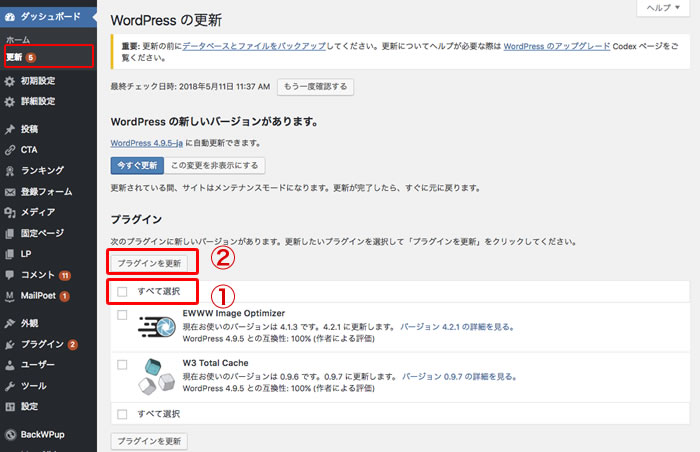Click もう一度確認する button
Viewport: 700px width, 452px height.
pyautogui.click(x=314, y=87)
